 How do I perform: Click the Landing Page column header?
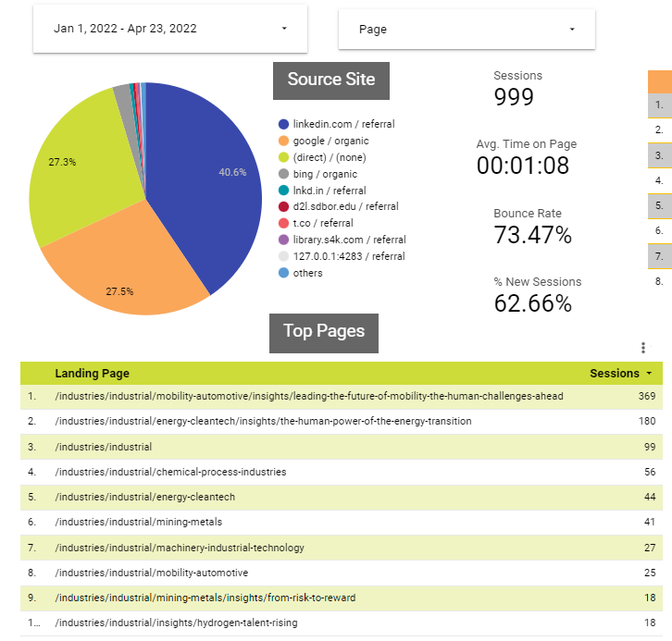coord(93,374)
